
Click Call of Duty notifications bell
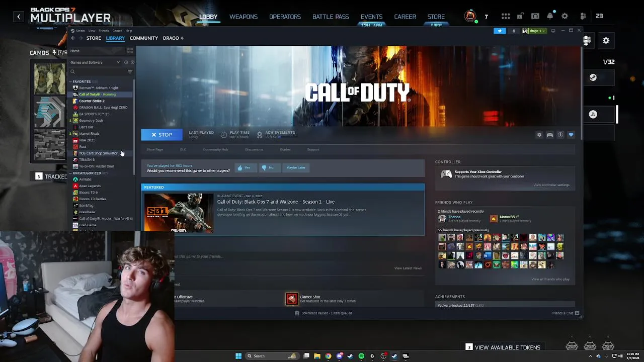coord(550,16)
